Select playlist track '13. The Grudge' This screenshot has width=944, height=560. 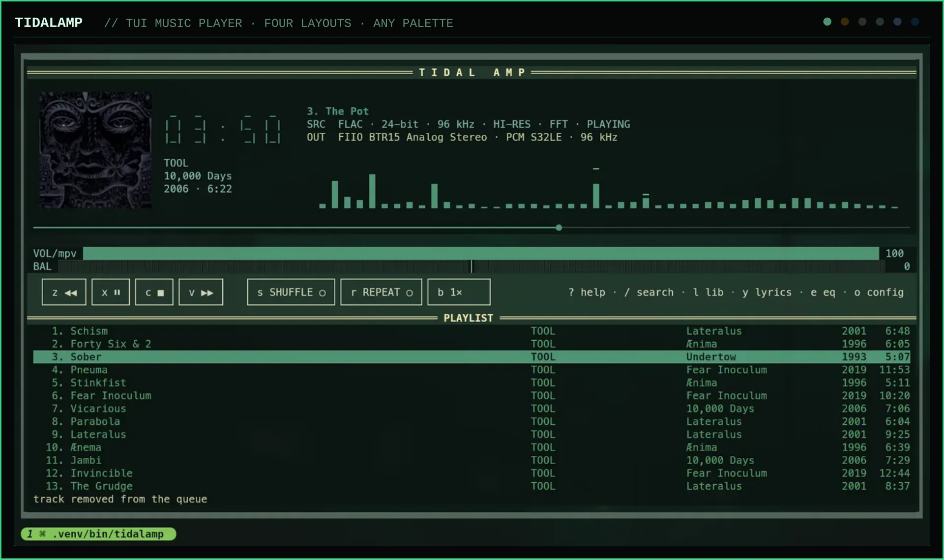(472, 486)
